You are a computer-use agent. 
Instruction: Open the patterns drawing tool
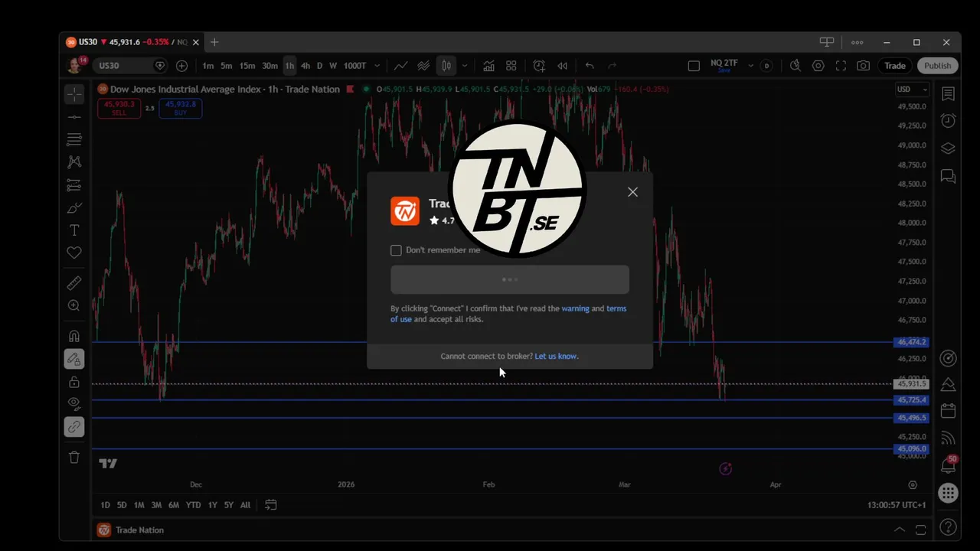click(x=74, y=162)
